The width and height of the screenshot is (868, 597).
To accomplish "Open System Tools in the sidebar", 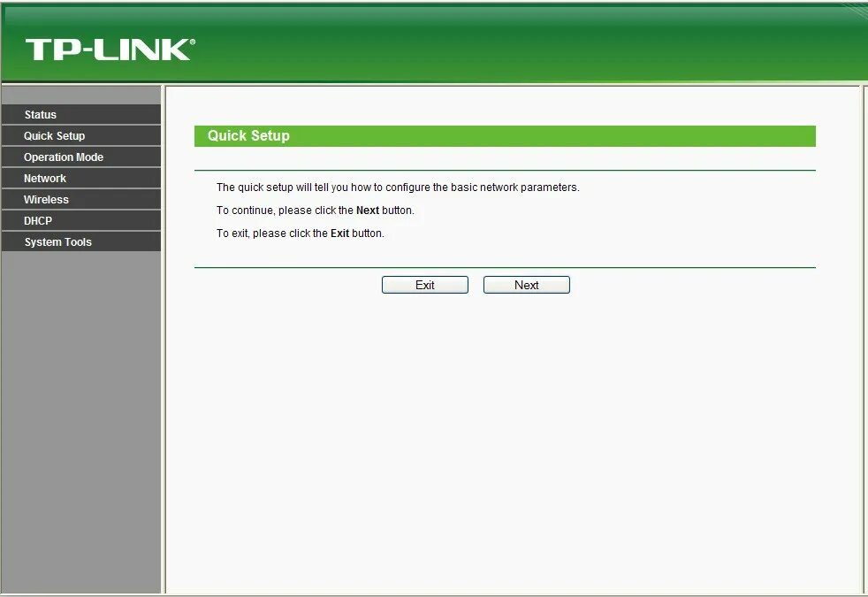I will [x=81, y=242].
